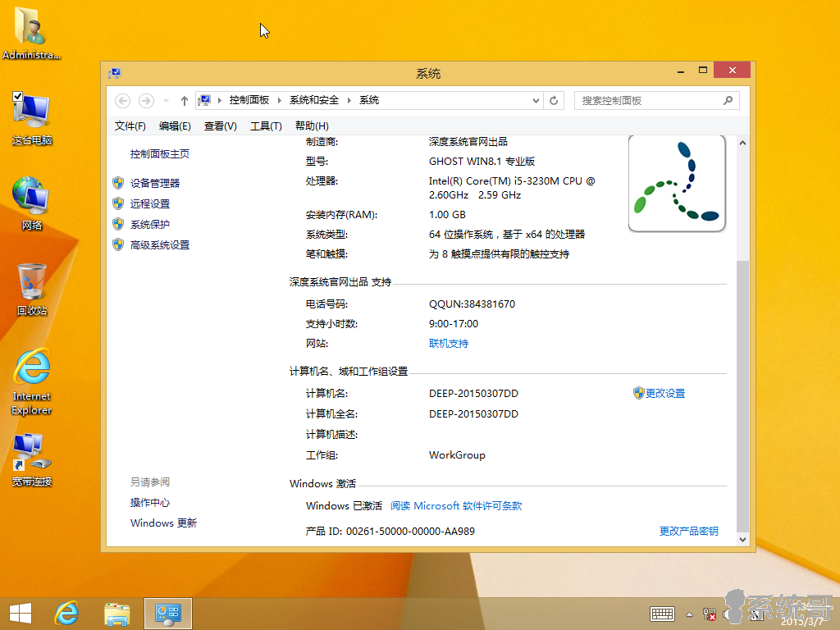Untick the checkbox on 这台电脑 icon
Image resolution: width=840 pixels, height=630 pixels.
coord(18,97)
